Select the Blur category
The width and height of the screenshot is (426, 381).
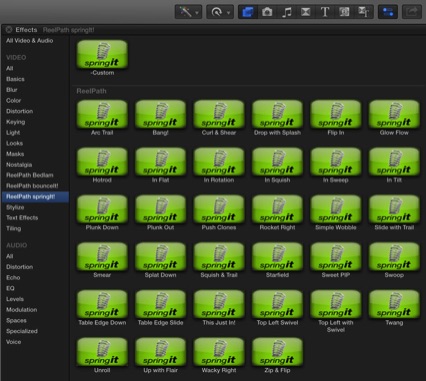tap(12, 90)
